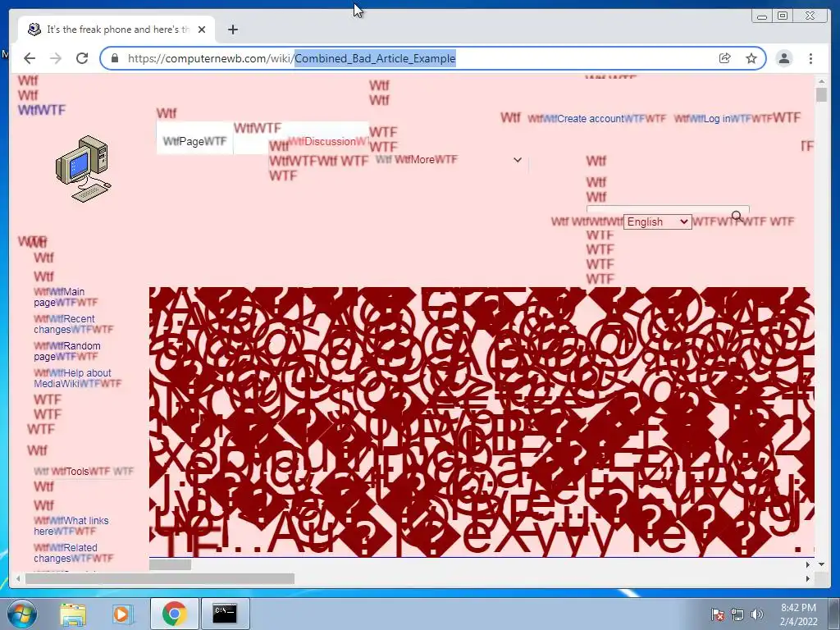Click the Action Center flag tray icon
840x630 pixels.
tap(718, 614)
